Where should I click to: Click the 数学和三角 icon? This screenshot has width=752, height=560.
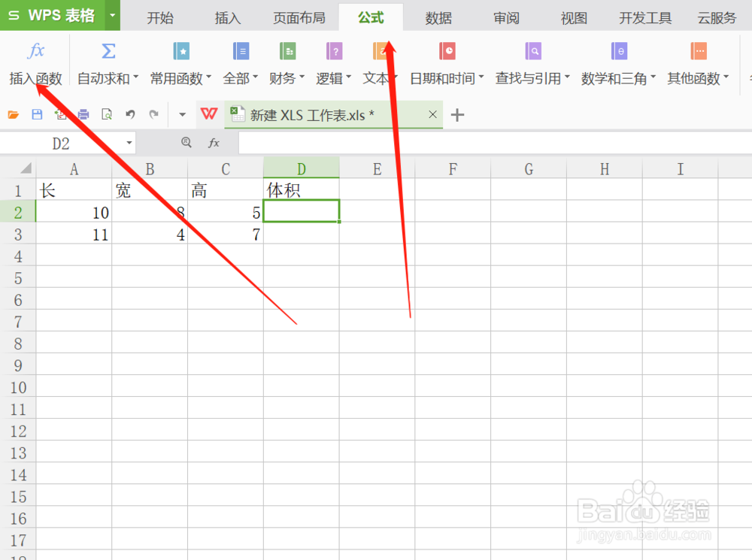tap(619, 51)
